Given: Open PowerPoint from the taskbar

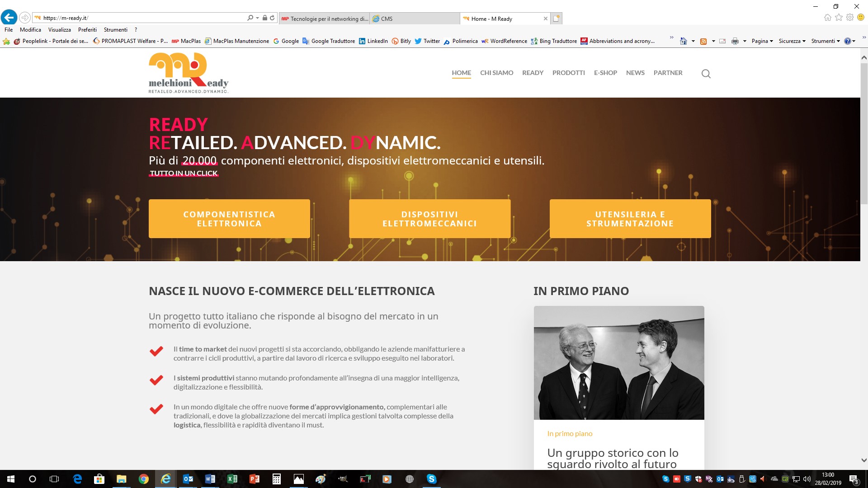Looking at the screenshot, I should click(255, 479).
